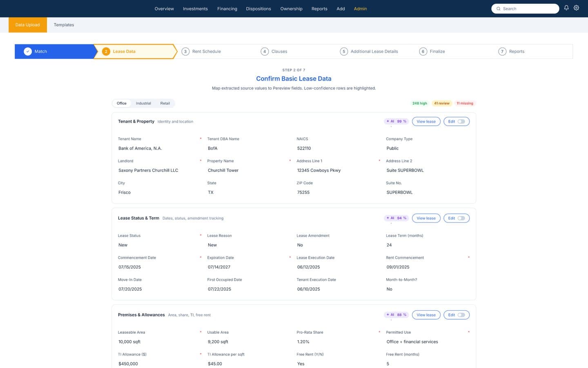Select the Retail property type
The width and height of the screenshot is (588, 368).
click(165, 103)
